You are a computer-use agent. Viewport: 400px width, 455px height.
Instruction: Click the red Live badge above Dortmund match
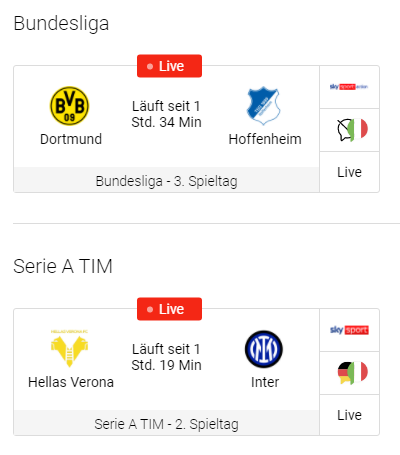tap(169, 66)
